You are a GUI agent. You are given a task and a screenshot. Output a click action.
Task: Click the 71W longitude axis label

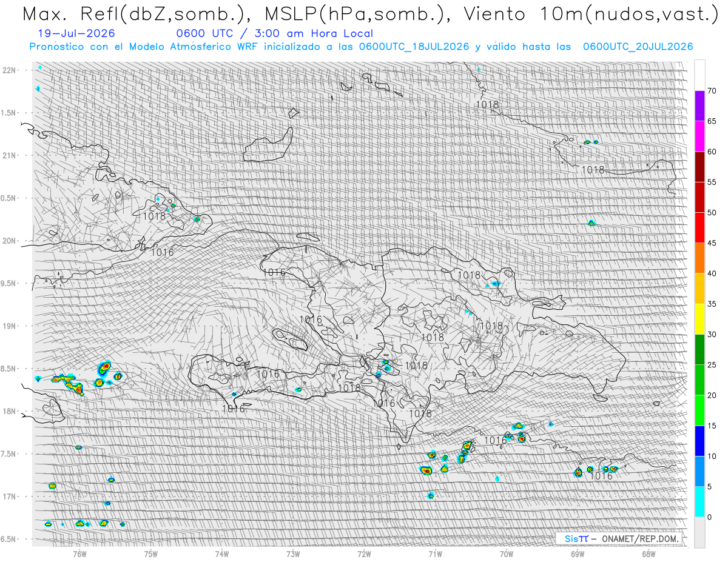435,554
